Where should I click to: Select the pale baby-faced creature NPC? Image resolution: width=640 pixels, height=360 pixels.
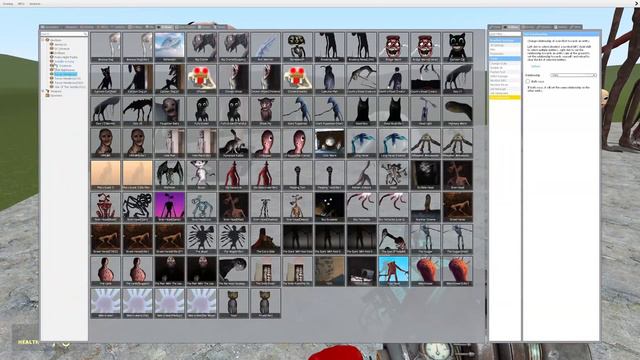point(169,111)
